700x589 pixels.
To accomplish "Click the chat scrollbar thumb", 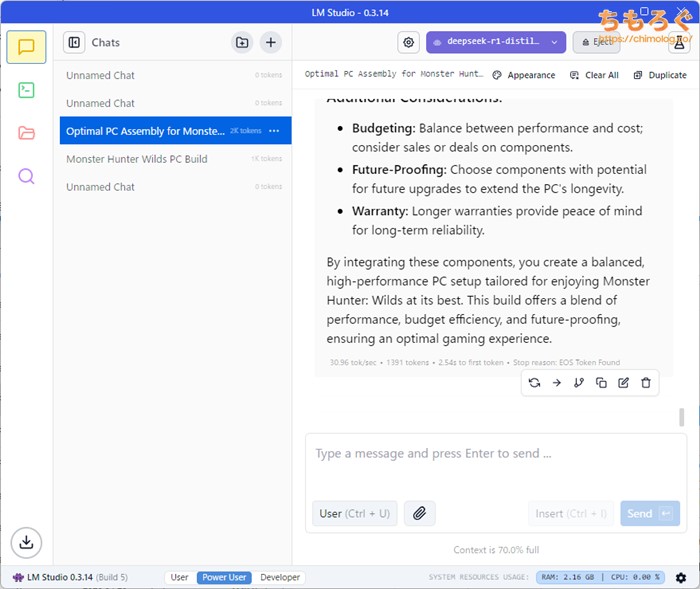I will [x=682, y=417].
